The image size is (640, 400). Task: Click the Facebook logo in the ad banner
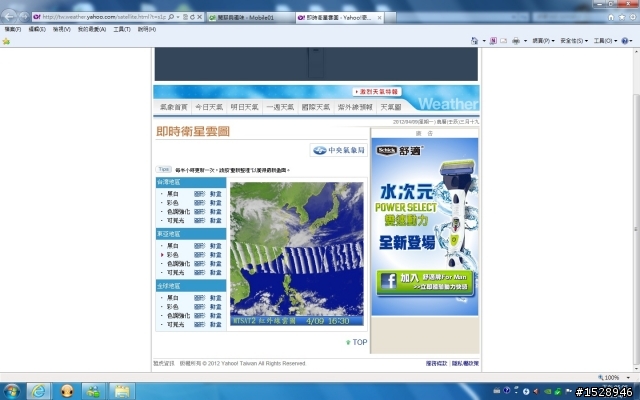388,282
